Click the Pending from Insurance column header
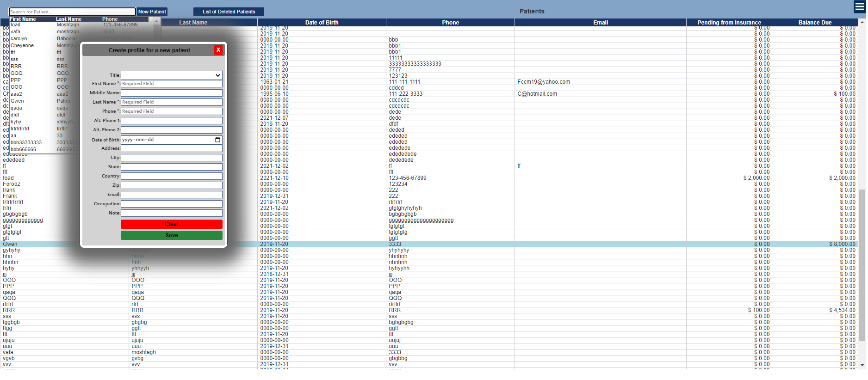 tap(729, 23)
